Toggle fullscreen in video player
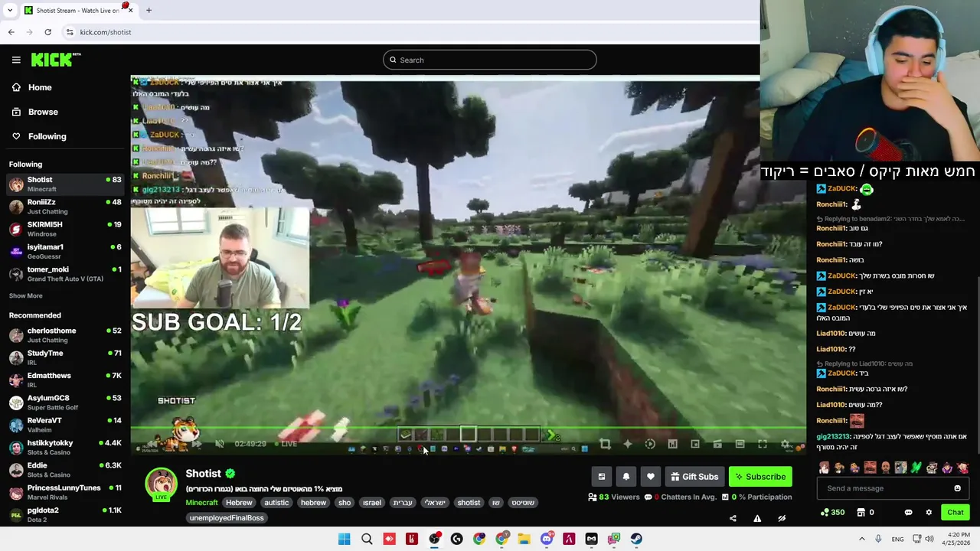Viewport: 980px width, 551px height. pyautogui.click(x=763, y=444)
